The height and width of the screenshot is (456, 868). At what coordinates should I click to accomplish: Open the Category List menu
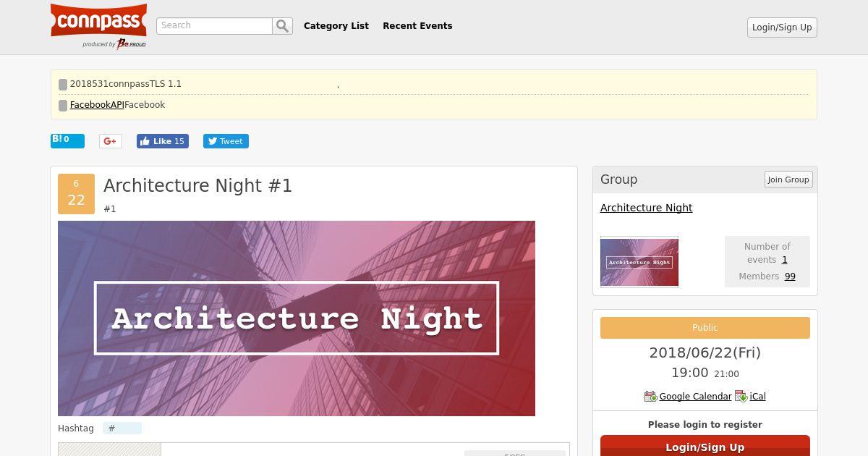pyautogui.click(x=336, y=26)
